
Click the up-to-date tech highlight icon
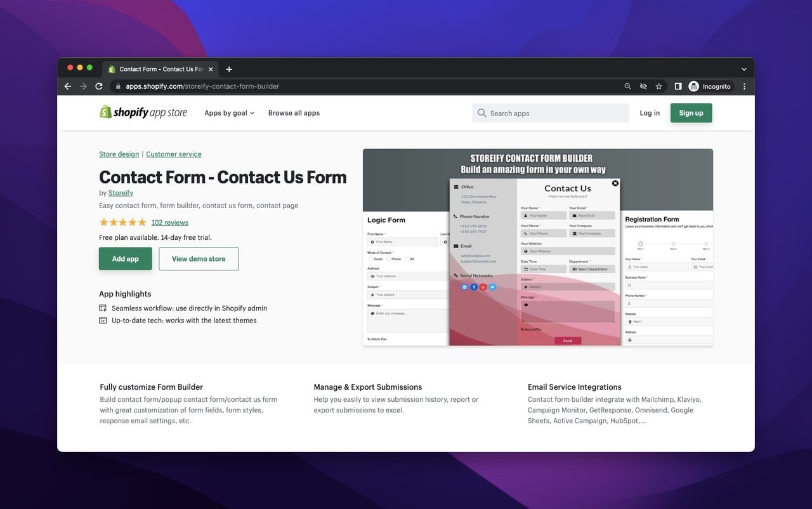point(103,321)
